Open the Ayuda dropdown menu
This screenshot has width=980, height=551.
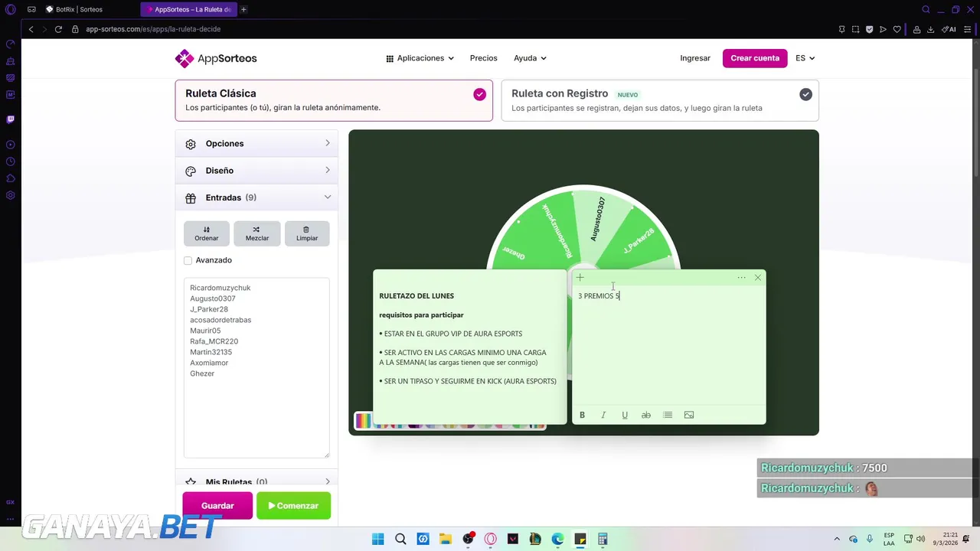coord(530,58)
